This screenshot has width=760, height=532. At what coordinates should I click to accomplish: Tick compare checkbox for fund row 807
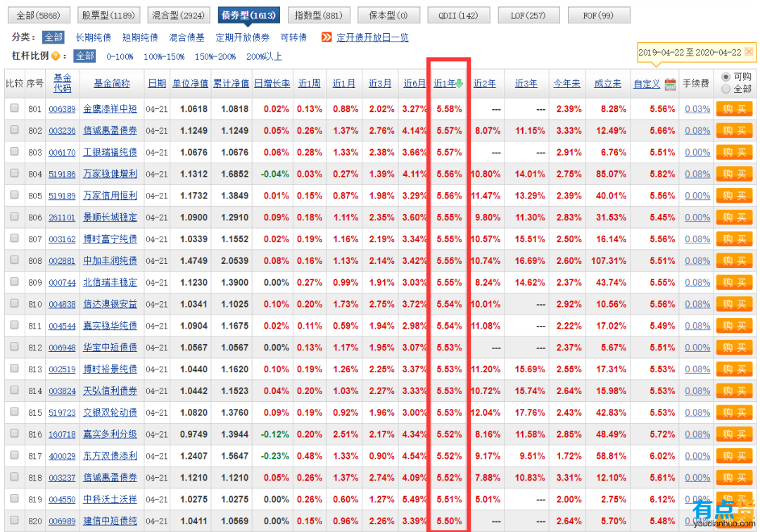pos(15,238)
